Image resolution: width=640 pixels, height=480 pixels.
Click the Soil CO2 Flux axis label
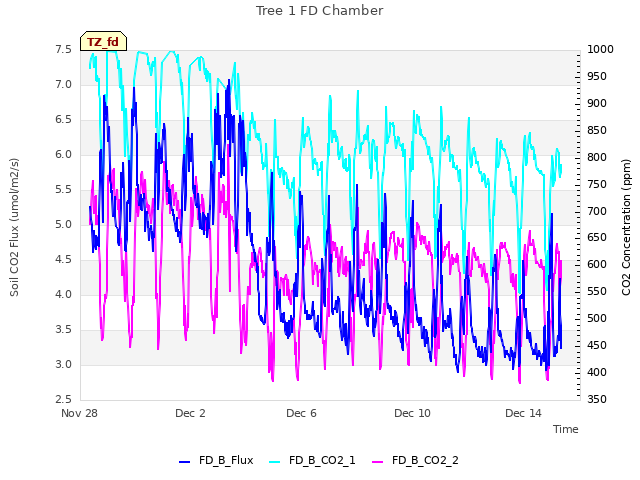pyautogui.click(x=14, y=227)
